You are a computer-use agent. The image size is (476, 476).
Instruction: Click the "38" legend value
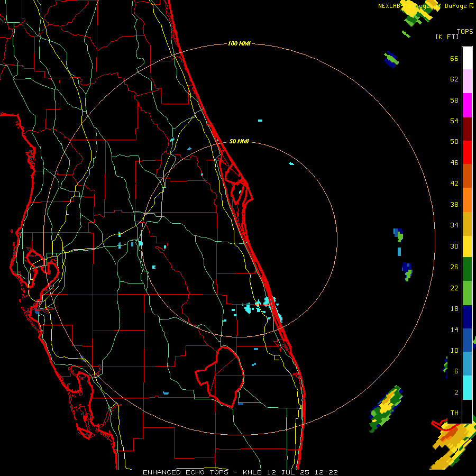(454, 205)
